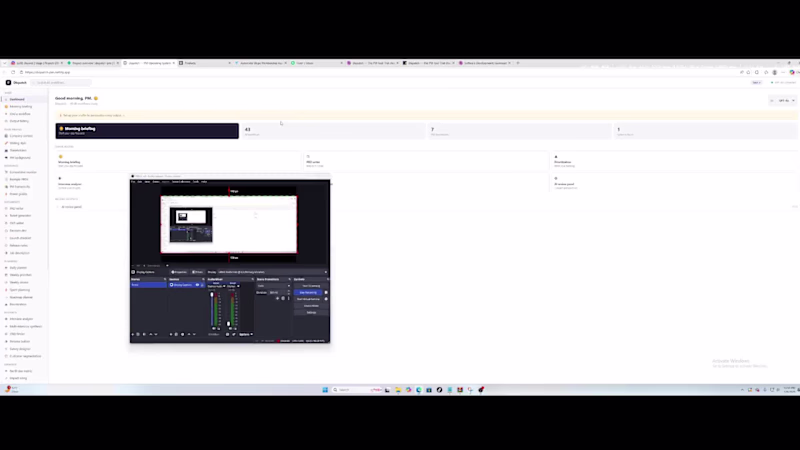Click Start Virtual Camera in OBS
This screenshot has width=800, height=450.
[x=308, y=299]
